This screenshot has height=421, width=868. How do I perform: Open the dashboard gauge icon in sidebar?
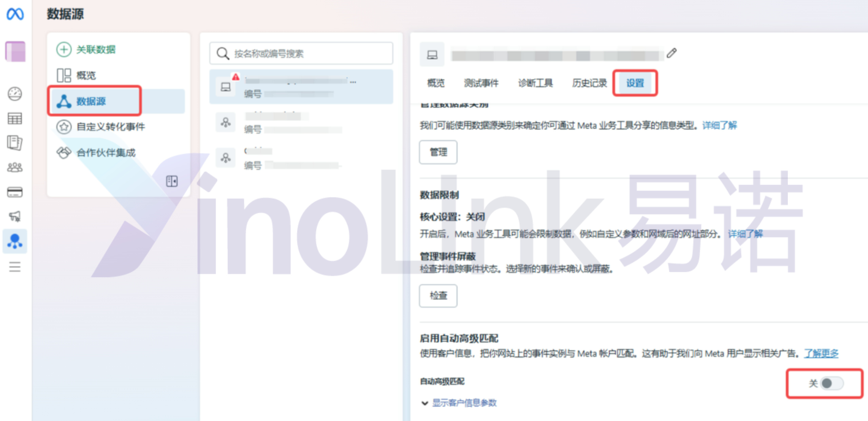pos(15,94)
